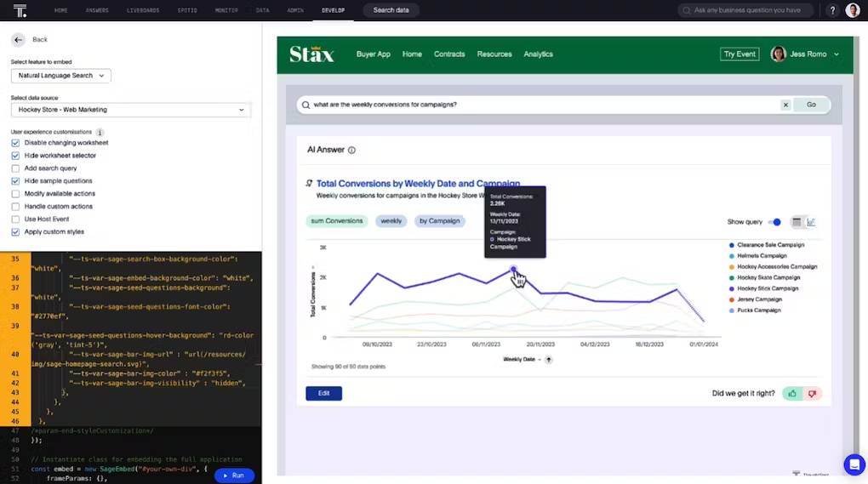Viewport: 868px width, 484px height.
Task: Open Analytics in Stax menu
Action: pos(538,54)
